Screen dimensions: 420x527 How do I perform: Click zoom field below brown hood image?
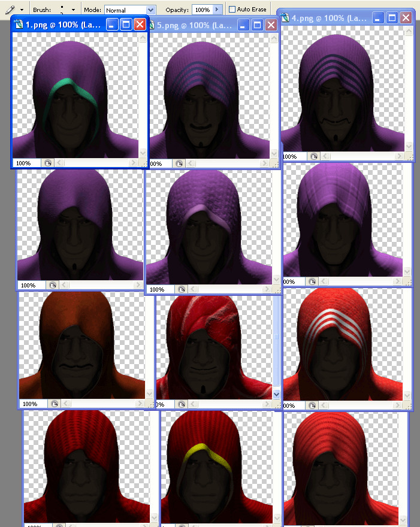34,404
